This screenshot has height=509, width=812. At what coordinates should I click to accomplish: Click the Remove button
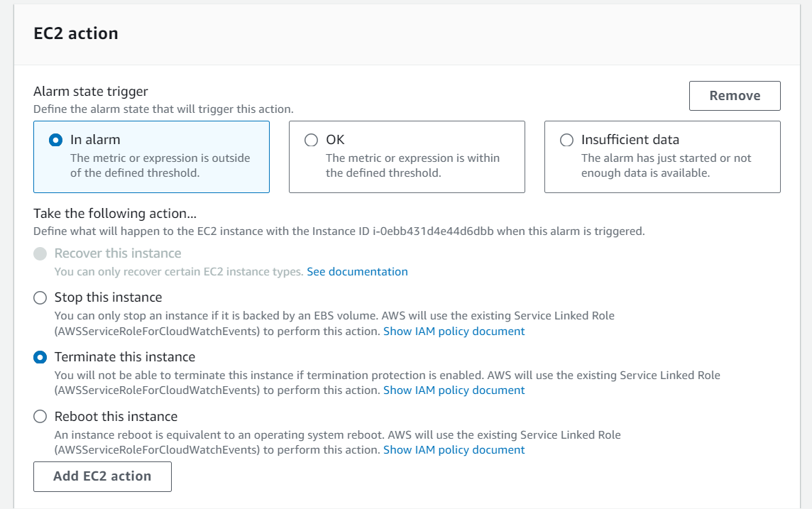tap(735, 96)
